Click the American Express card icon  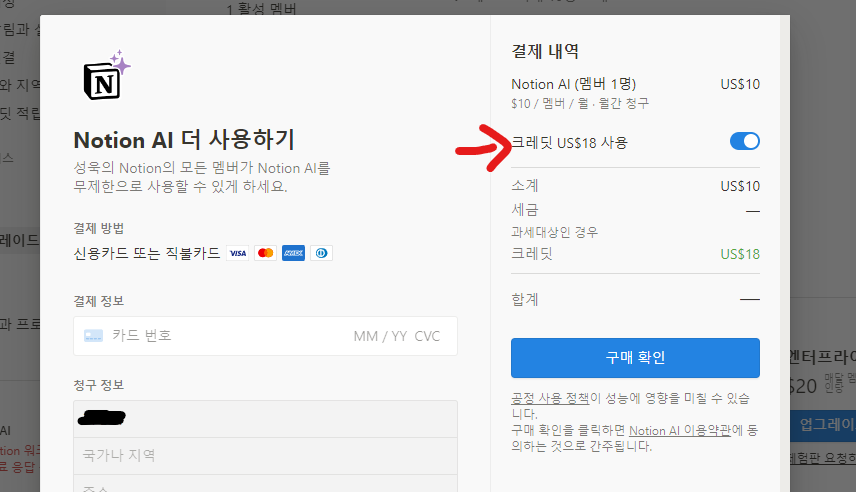coord(294,253)
